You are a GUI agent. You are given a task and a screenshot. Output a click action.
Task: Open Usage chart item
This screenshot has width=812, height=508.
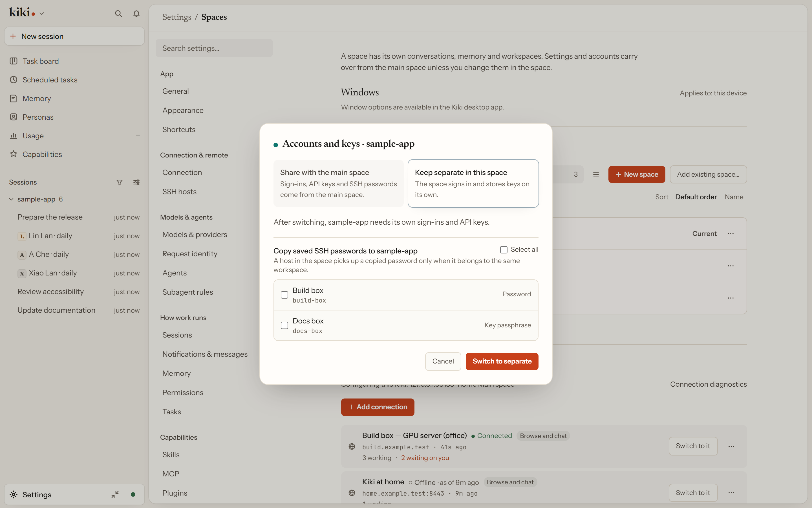[74, 136]
